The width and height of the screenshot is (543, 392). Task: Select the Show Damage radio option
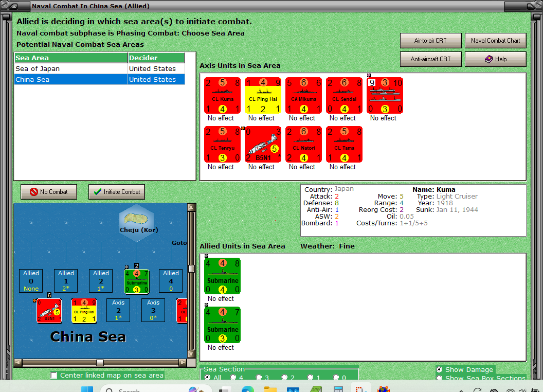tap(440, 369)
